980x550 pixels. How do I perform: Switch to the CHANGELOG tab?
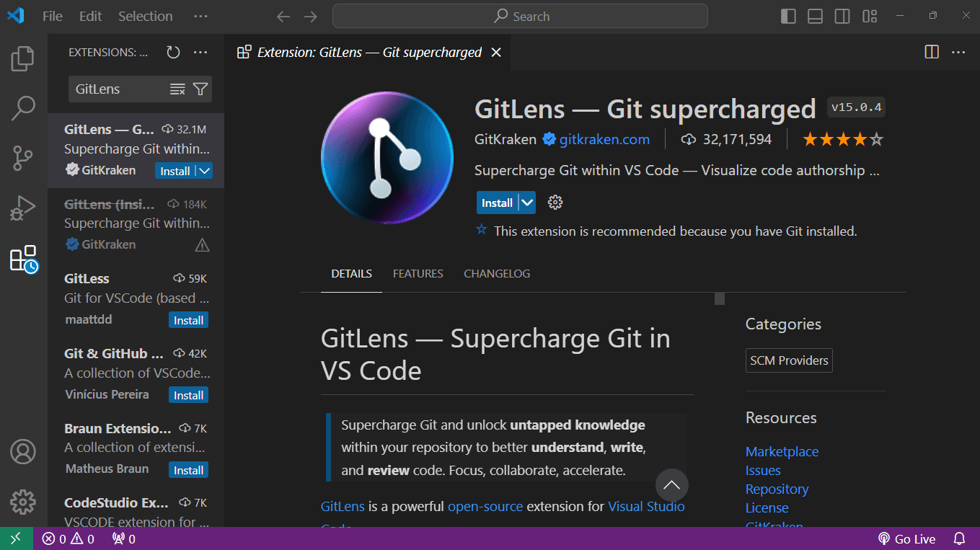[x=496, y=273]
